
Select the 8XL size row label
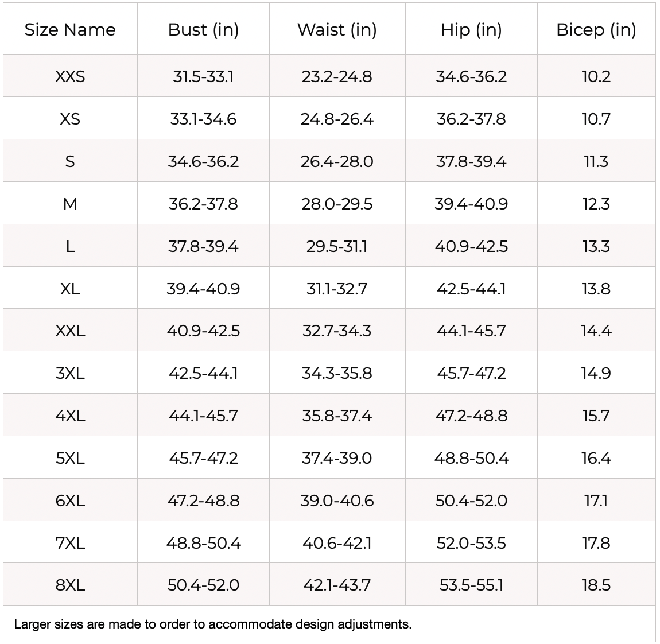(70, 585)
